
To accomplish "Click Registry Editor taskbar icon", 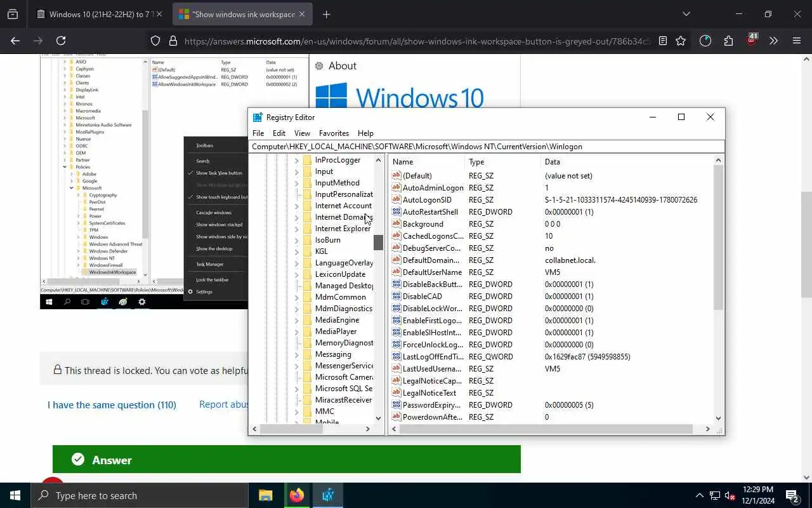I will [x=328, y=495].
